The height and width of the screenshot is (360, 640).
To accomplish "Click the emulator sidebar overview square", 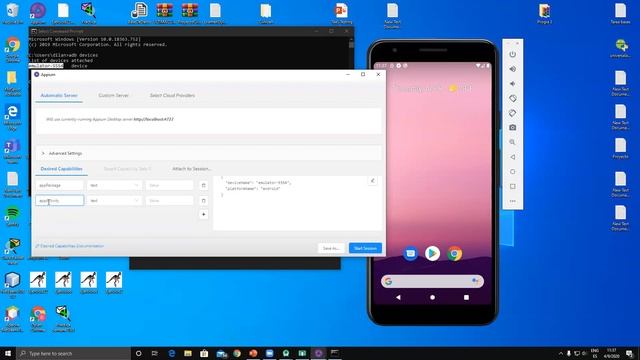I will [513, 186].
